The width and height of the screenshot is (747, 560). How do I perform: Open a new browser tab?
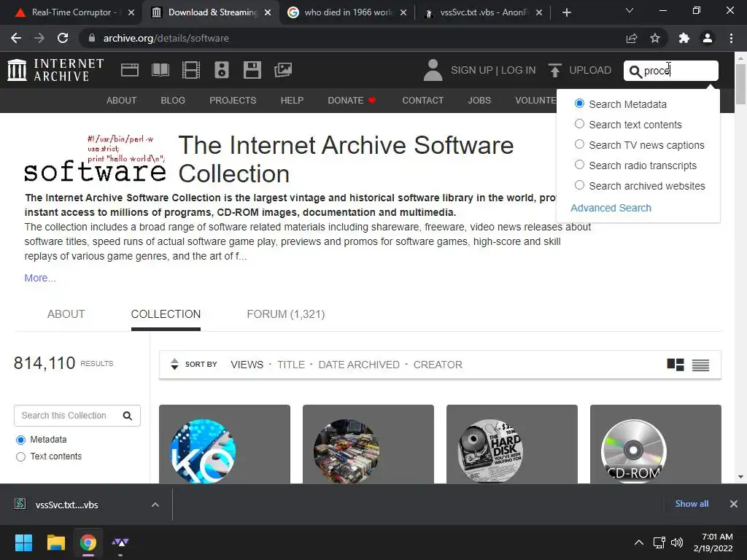[x=566, y=12]
